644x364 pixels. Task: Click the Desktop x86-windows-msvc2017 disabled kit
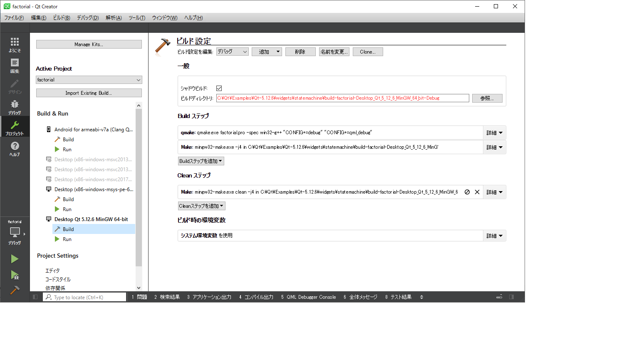pyautogui.click(x=93, y=180)
